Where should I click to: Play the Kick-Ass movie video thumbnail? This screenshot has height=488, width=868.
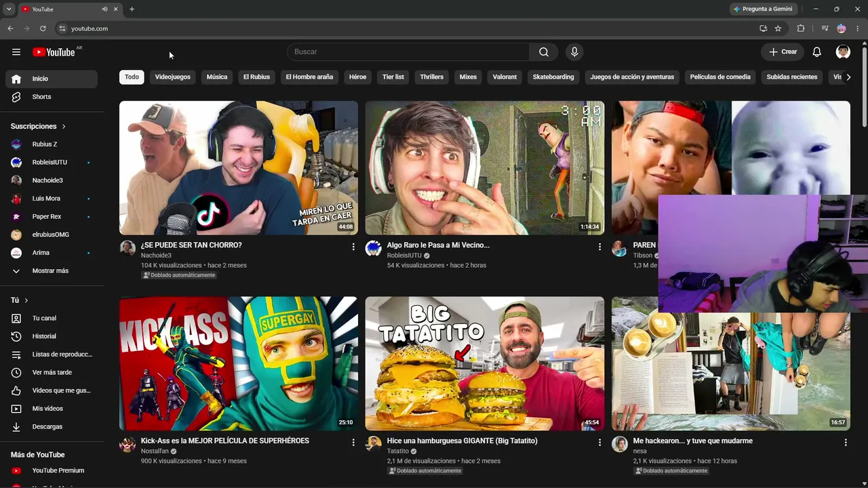click(x=239, y=363)
